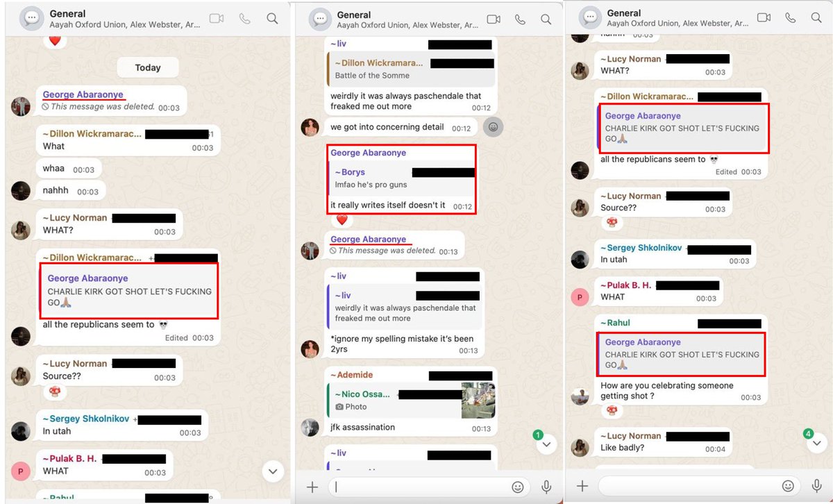Start video call in the leftmost General chat

pos(217,19)
